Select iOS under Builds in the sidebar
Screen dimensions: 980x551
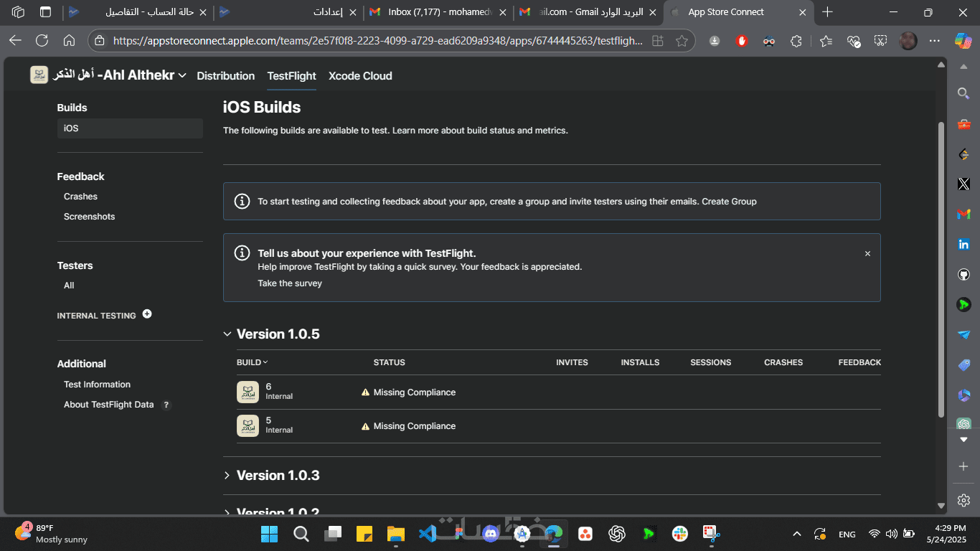tap(130, 128)
